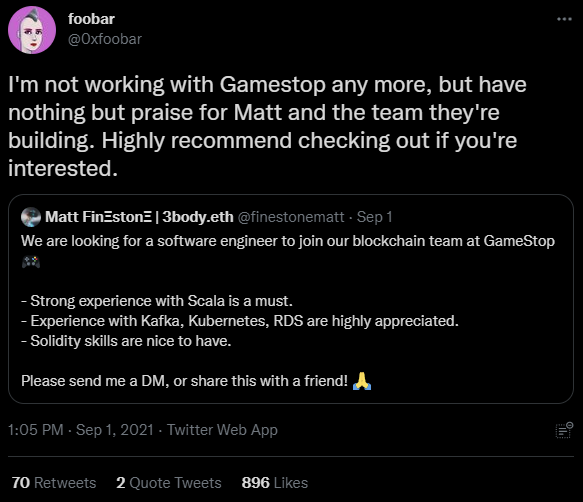583x502 pixels.
Task: Open quoted tweet at software engineer sentence
Action: (288, 241)
